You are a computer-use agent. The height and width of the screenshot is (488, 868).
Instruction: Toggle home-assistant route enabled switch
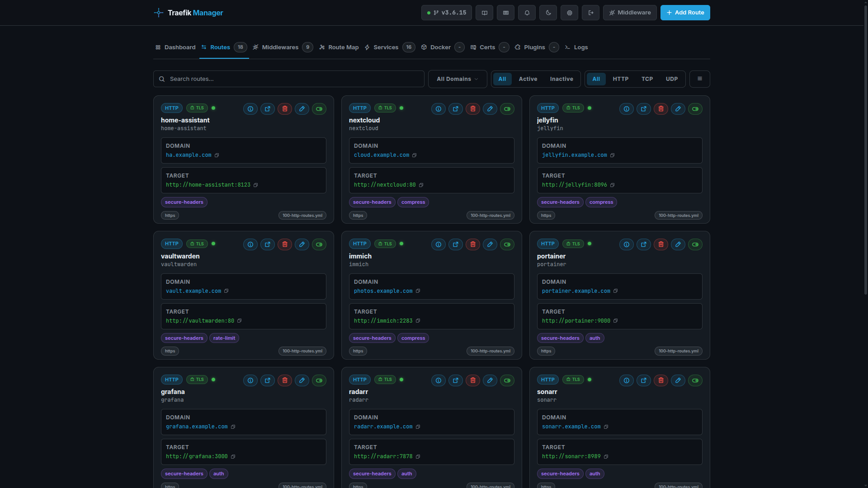click(x=319, y=109)
